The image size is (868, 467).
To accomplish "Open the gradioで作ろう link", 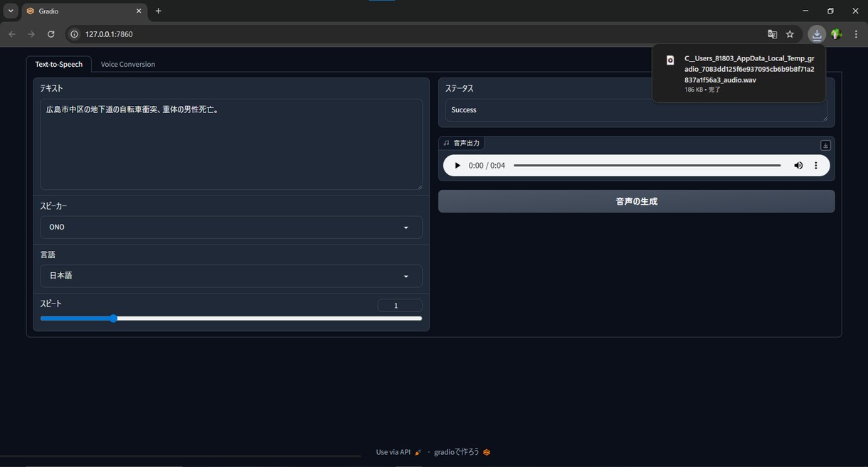I will [462, 452].
